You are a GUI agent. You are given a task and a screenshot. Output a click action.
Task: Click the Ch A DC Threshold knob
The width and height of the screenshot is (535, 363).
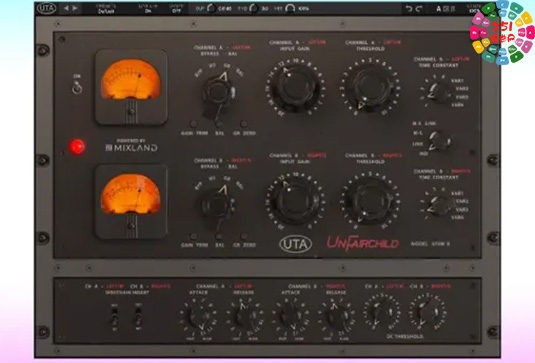(x=381, y=311)
